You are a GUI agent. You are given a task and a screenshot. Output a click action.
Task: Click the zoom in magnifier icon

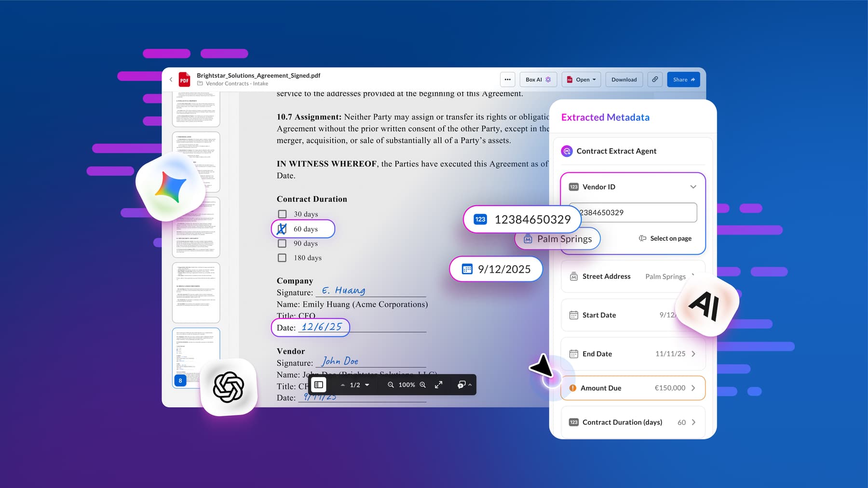[423, 385]
